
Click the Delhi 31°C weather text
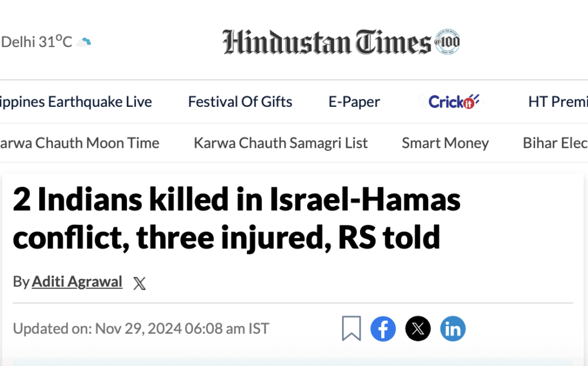tap(37, 41)
